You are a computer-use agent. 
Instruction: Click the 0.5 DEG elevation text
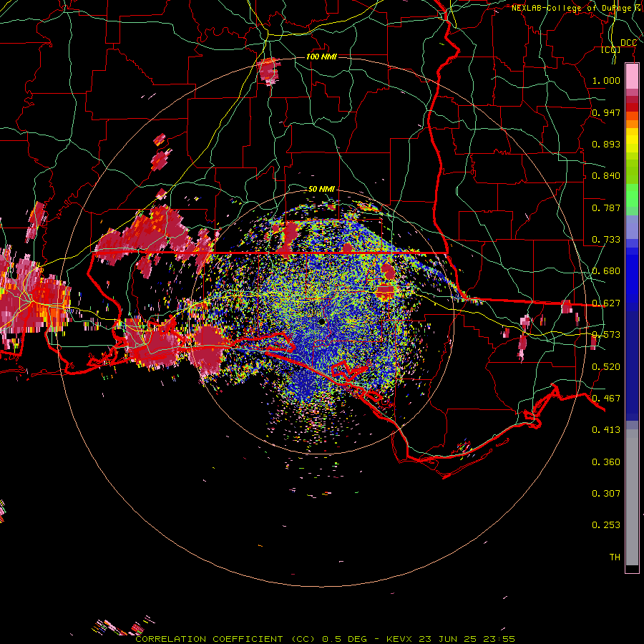(344, 639)
